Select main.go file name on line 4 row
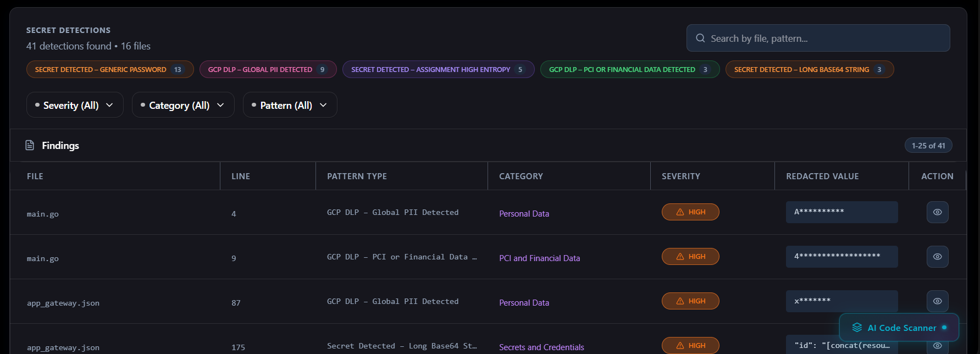The width and height of the screenshot is (980, 354). pyautogui.click(x=43, y=214)
